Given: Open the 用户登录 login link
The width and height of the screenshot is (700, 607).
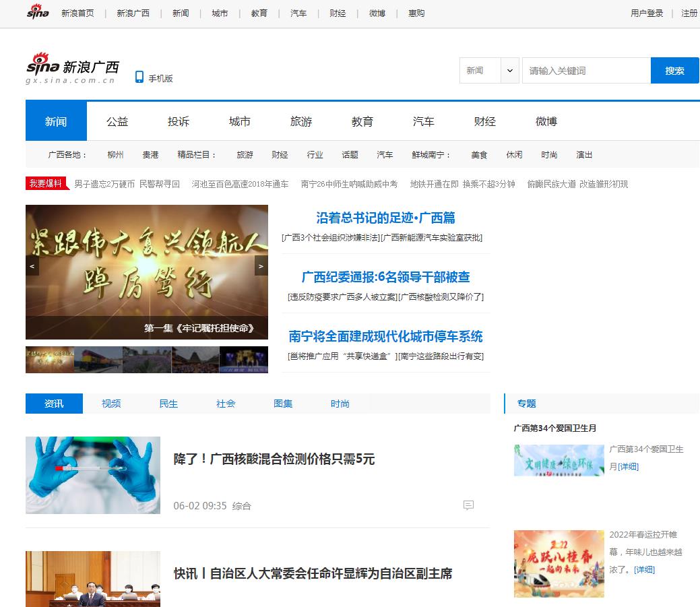Looking at the screenshot, I should [647, 13].
